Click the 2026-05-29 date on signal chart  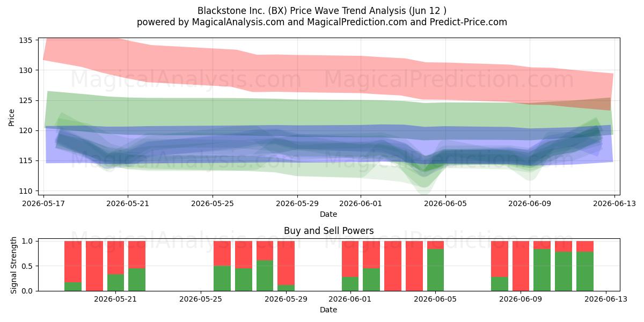click(286, 299)
